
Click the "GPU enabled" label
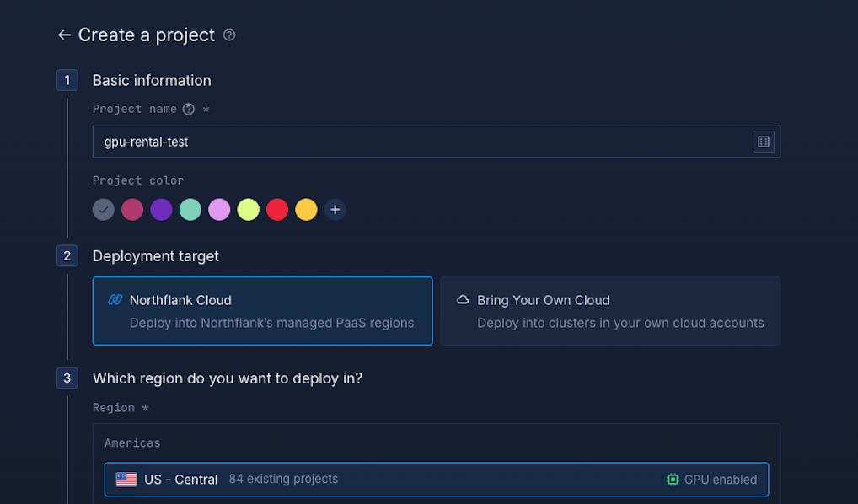[721, 480]
